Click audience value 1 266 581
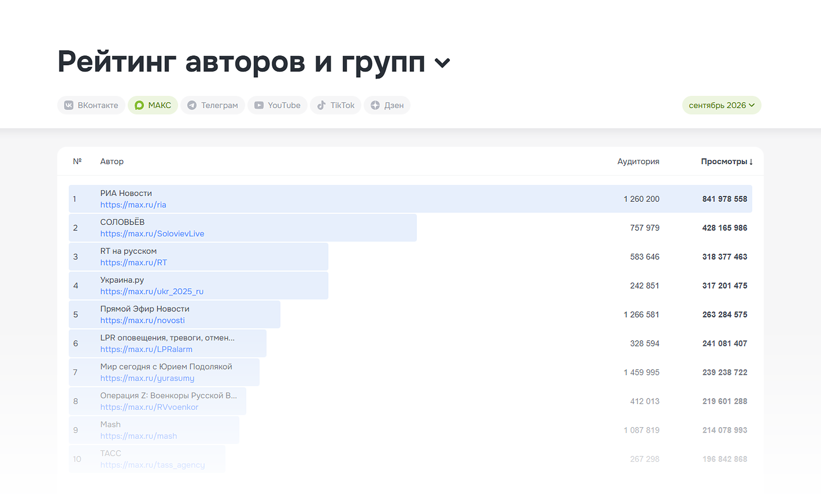The width and height of the screenshot is (821, 504). [x=641, y=314]
